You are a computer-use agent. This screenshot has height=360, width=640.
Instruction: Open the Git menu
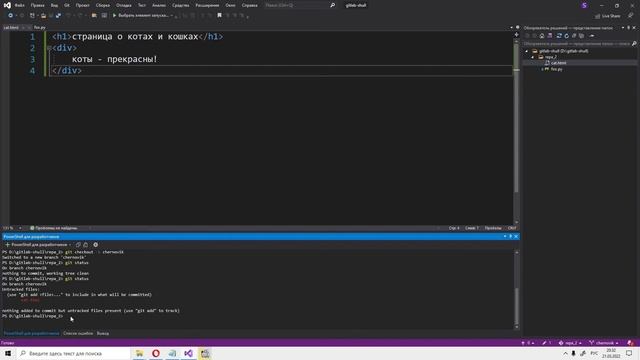67,5
